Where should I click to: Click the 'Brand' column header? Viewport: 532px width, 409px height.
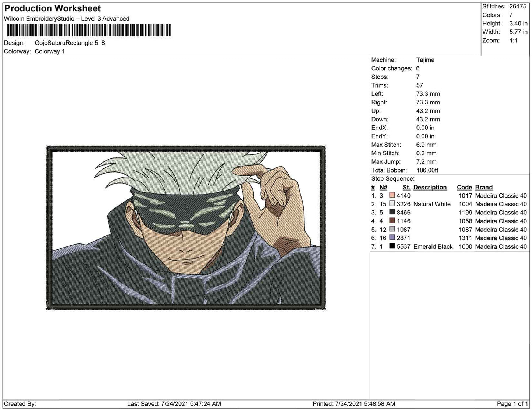click(484, 187)
